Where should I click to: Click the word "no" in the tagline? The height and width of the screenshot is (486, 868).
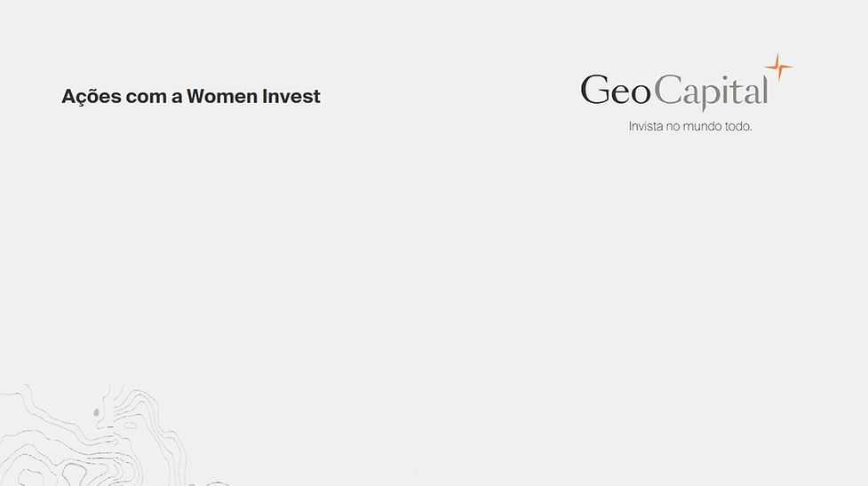(674, 127)
